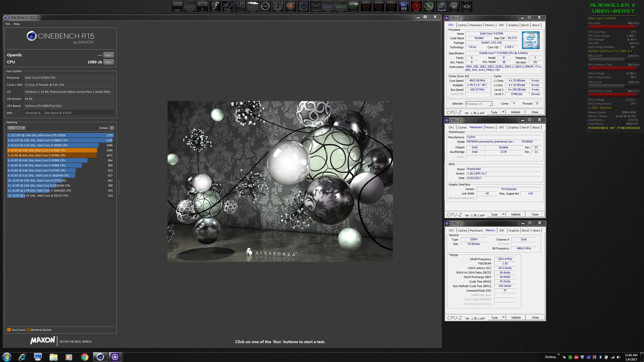
Task: Open the Recycle Bin dock icon
Action: click(467, 6)
